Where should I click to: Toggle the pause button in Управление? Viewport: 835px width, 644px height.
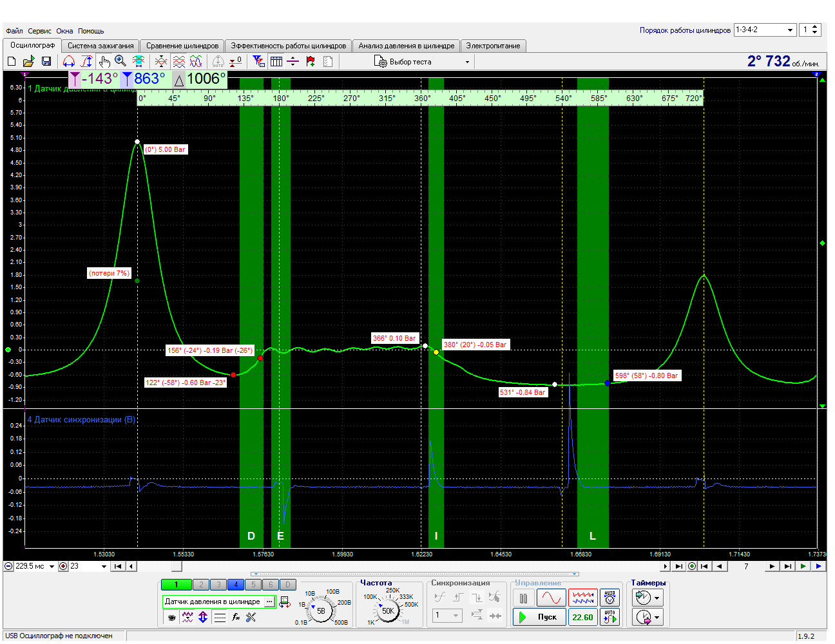[x=524, y=598]
